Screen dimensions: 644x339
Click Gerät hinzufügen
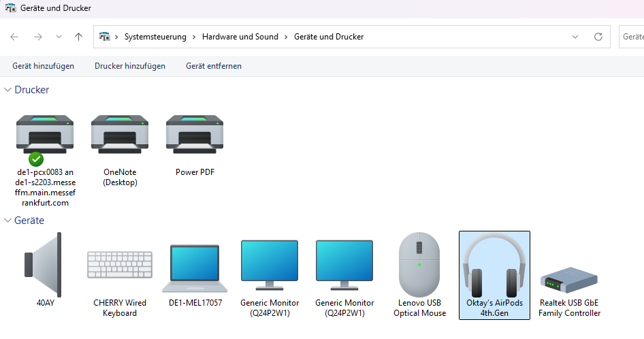click(43, 66)
